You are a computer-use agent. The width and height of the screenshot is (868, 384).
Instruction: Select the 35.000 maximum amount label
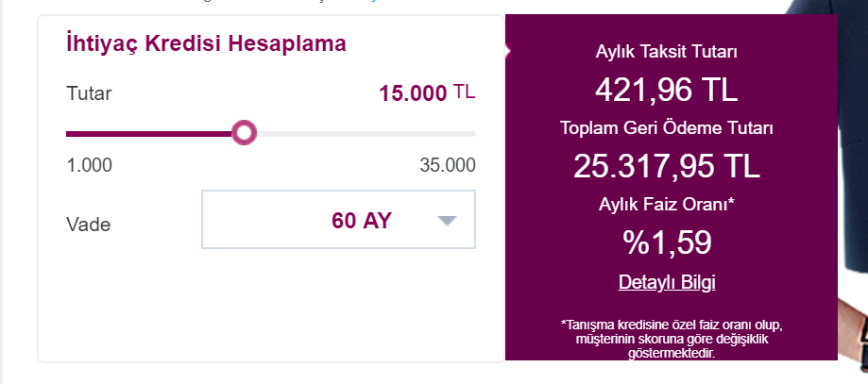coord(448,165)
